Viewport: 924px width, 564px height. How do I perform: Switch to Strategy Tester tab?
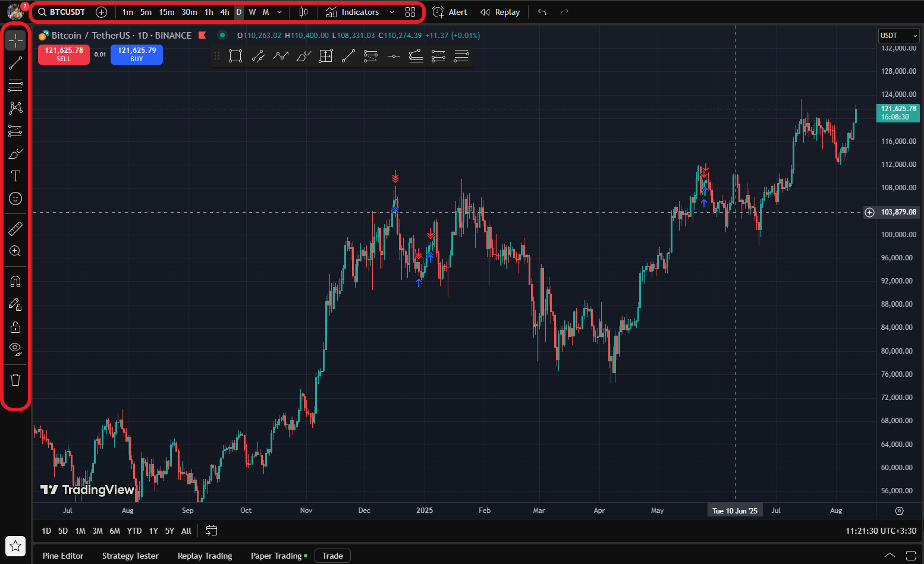pyautogui.click(x=130, y=556)
